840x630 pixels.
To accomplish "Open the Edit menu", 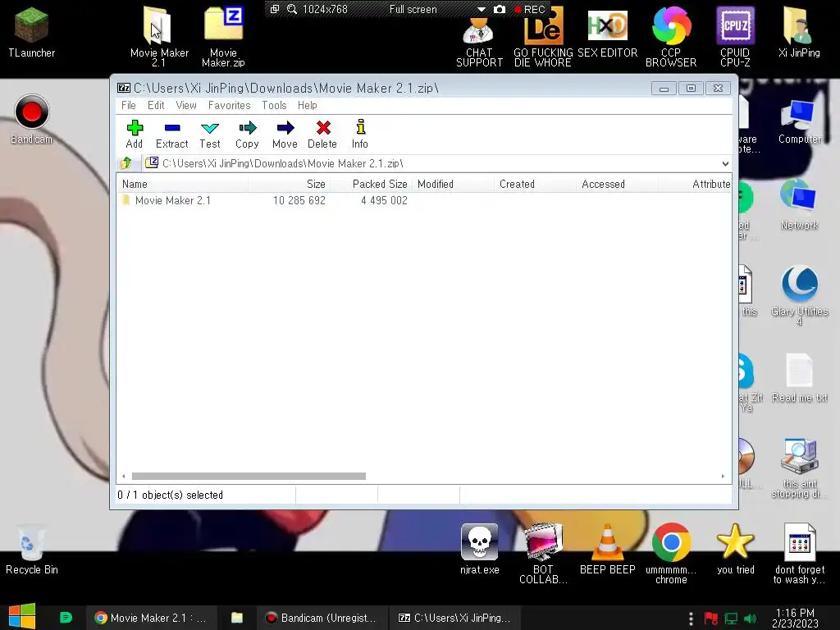I will [156, 105].
